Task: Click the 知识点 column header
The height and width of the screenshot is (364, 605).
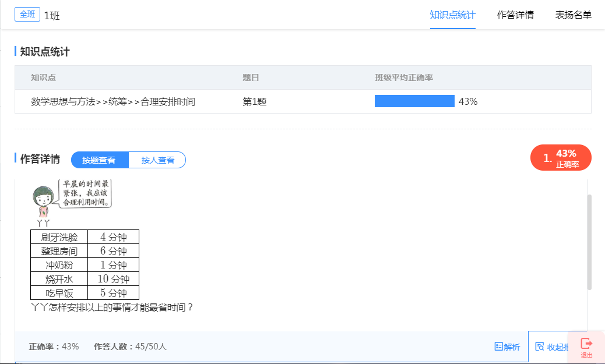Action: click(43, 77)
